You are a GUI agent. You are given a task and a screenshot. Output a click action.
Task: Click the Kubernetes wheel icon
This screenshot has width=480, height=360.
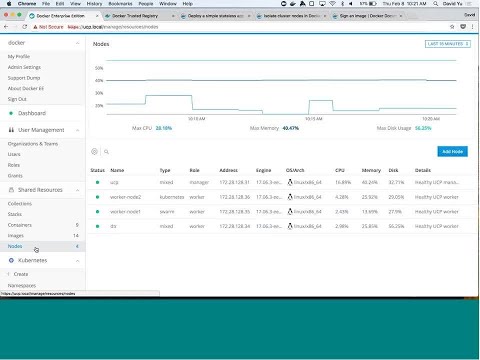point(11,260)
